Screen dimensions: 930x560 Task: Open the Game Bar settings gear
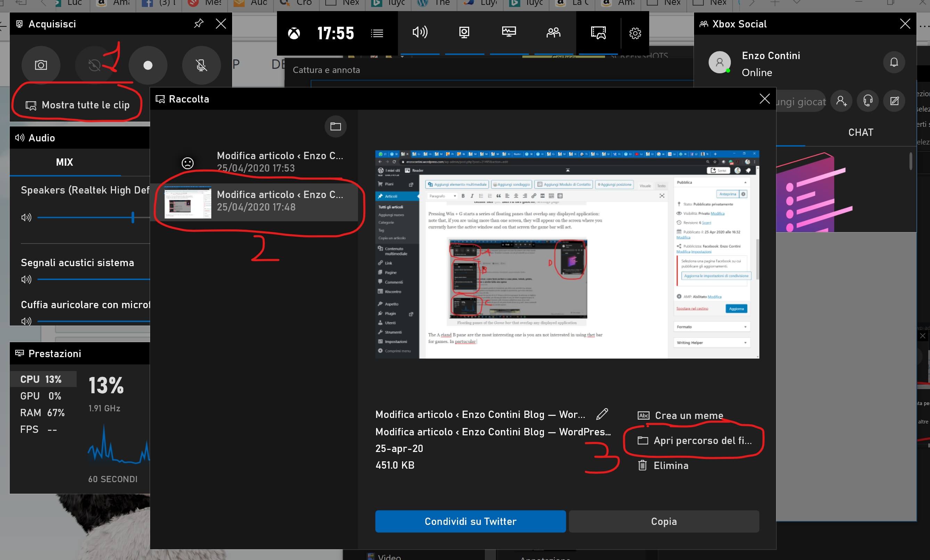(635, 33)
